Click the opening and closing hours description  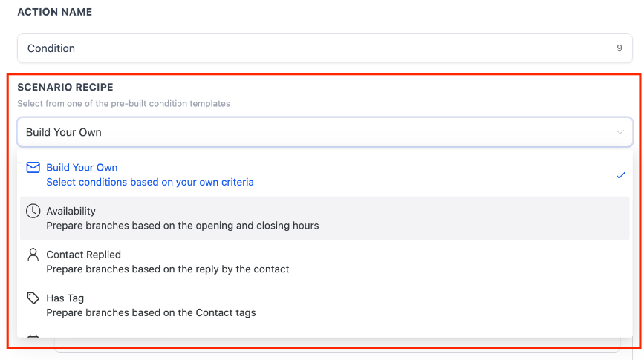pyautogui.click(x=183, y=226)
